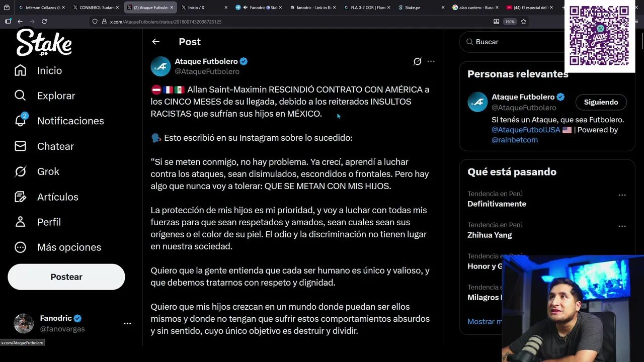
Task: Click the reader view icon in address bar
Action: tap(496, 22)
